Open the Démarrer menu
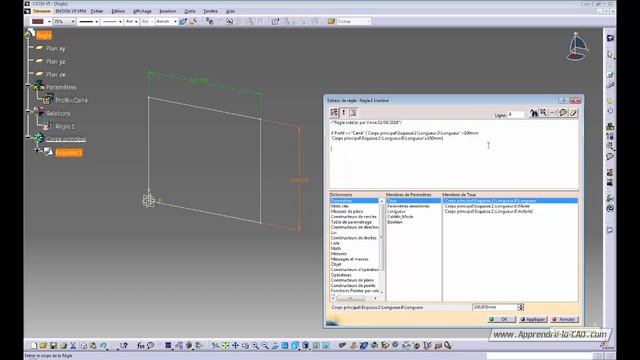The height and width of the screenshot is (360, 640). (42, 11)
